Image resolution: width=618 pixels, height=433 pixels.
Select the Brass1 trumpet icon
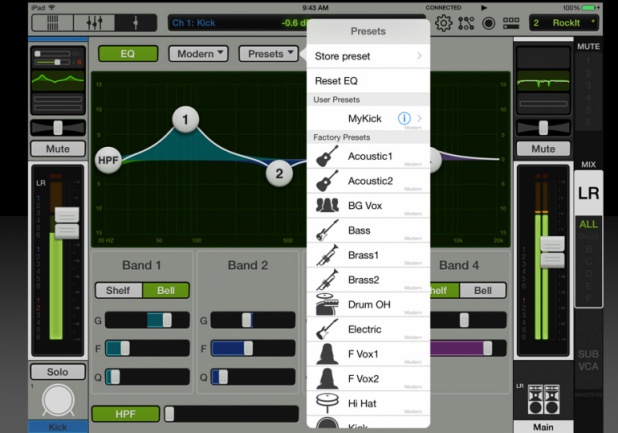pyautogui.click(x=327, y=255)
